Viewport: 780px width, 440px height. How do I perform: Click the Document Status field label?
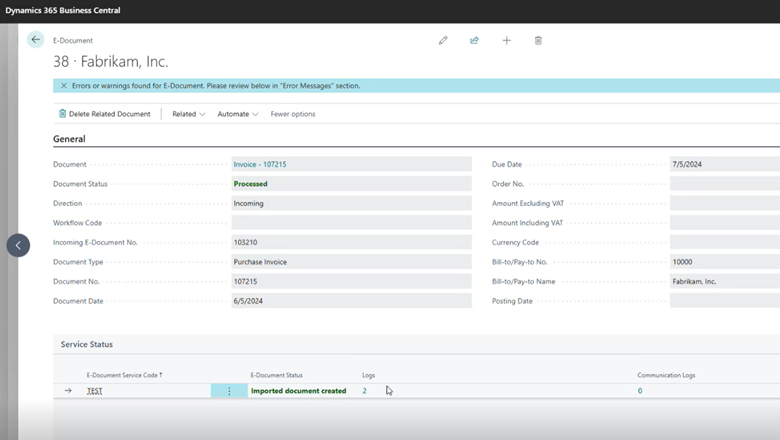80,183
